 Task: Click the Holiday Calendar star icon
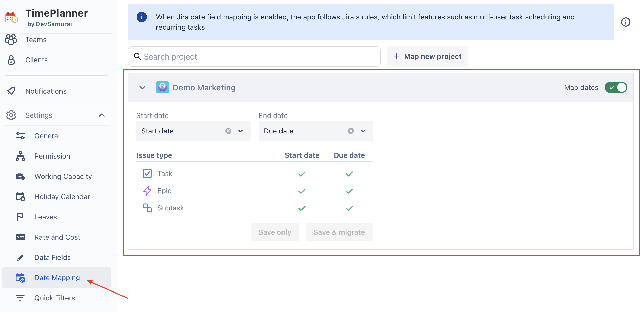click(20, 197)
